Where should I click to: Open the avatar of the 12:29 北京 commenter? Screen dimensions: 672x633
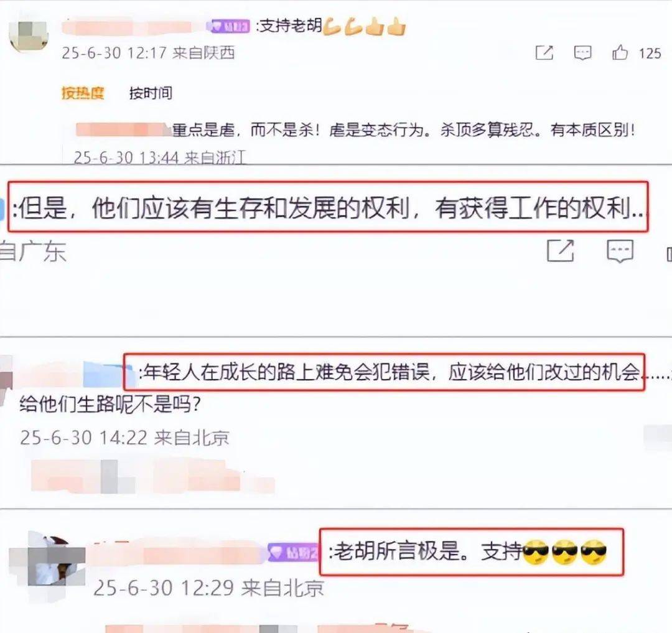click(x=47, y=561)
